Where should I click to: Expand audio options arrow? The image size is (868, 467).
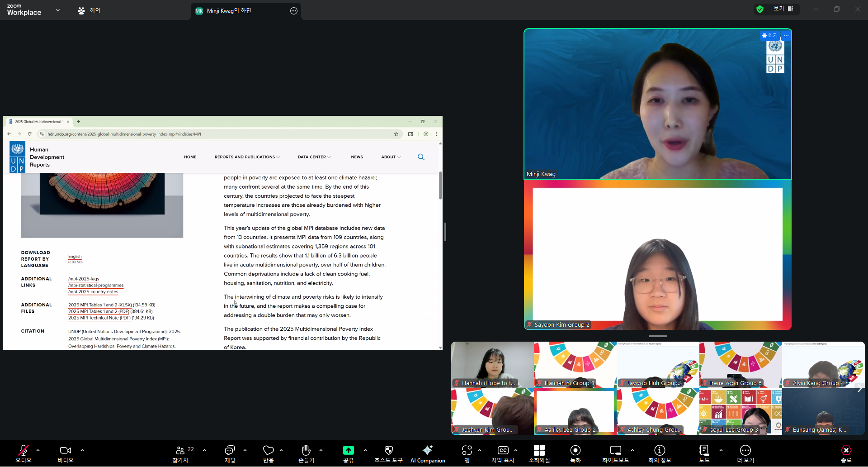tap(38, 450)
